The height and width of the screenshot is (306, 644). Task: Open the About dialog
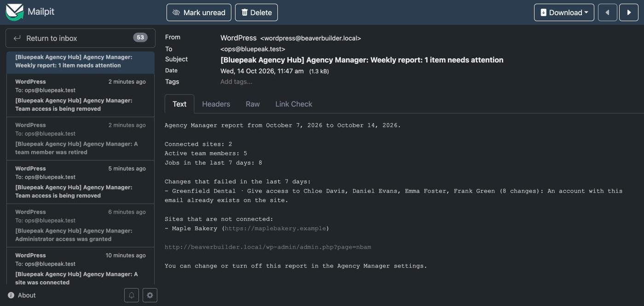pyautogui.click(x=22, y=295)
